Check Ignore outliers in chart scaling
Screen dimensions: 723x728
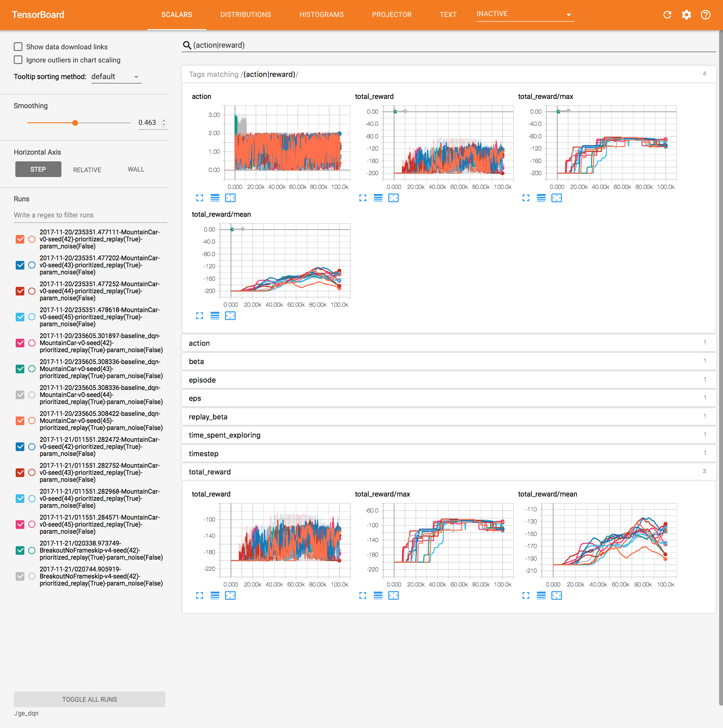(18, 60)
